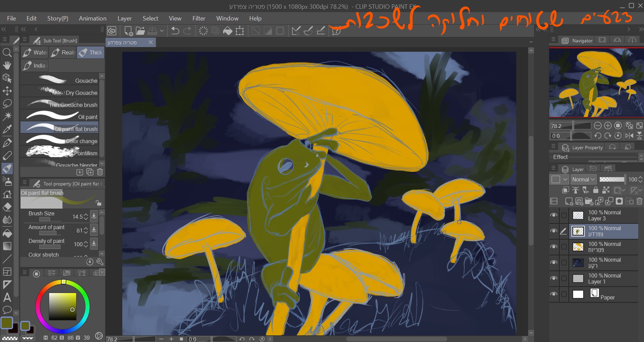Switch to the Watercolor brush tab

[x=35, y=52]
